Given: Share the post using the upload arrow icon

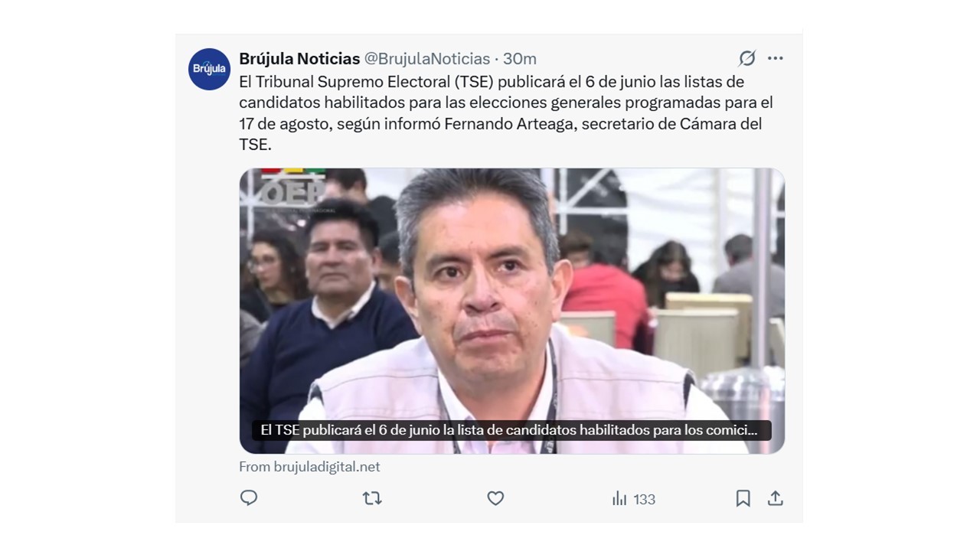Looking at the screenshot, I should [x=776, y=498].
